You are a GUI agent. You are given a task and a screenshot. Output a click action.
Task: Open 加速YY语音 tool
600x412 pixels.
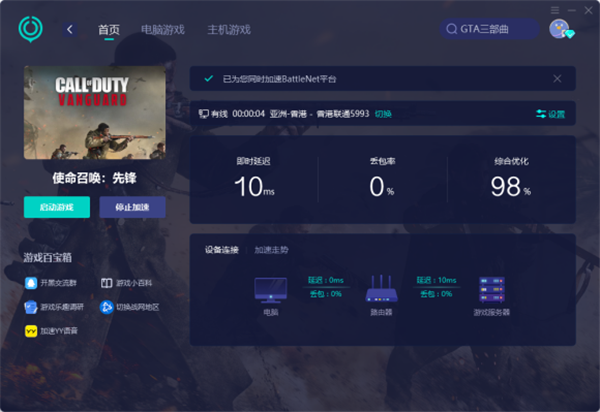(x=51, y=331)
